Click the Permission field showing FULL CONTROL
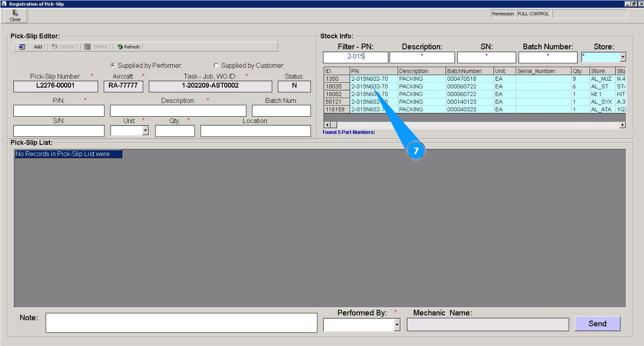 click(x=533, y=14)
